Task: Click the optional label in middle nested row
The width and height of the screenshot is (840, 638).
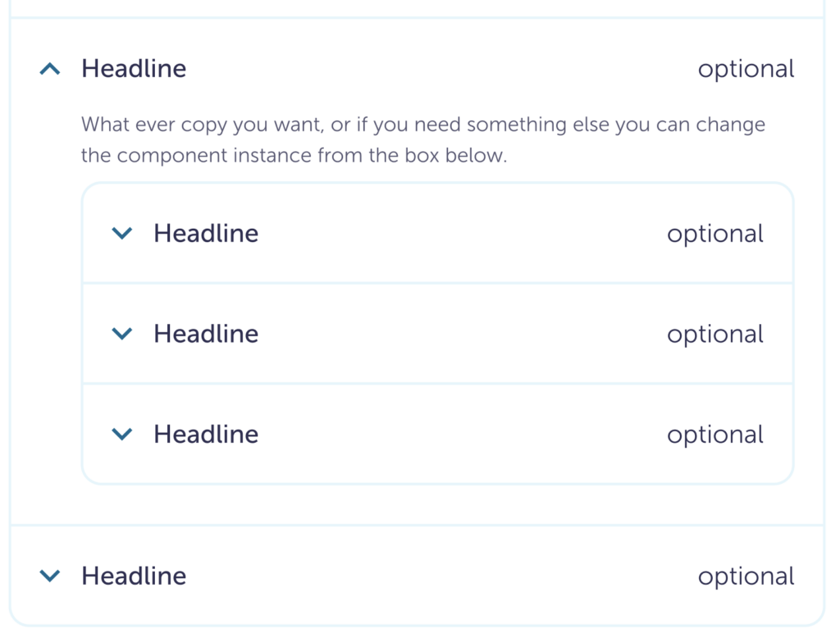Action: click(x=714, y=335)
